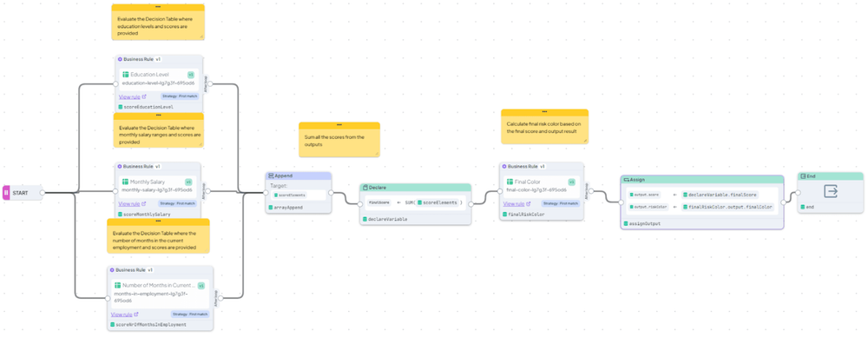Open the menu dots on the months in employment sticky note
The width and height of the screenshot is (868, 338).
(x=158, y=221)
